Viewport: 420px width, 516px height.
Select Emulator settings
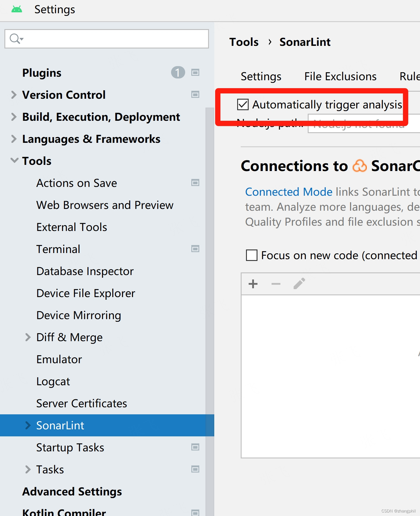pos(59,359)
